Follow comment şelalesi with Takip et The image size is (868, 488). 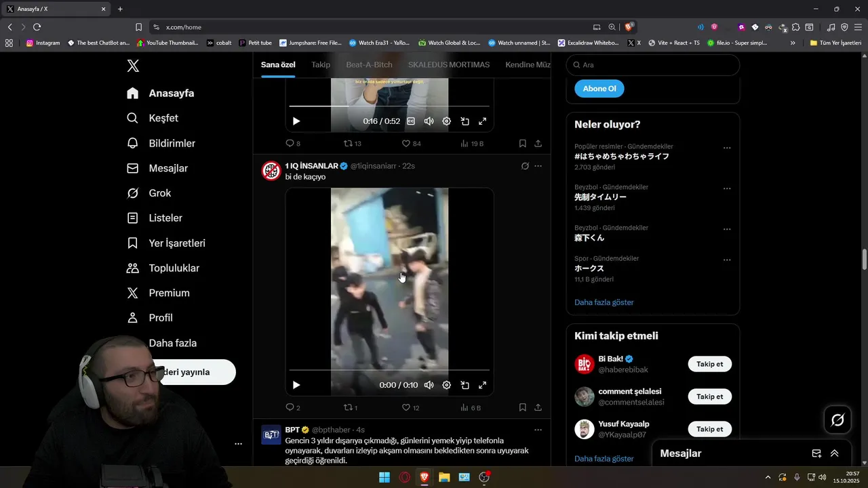[x=710, y=396]
